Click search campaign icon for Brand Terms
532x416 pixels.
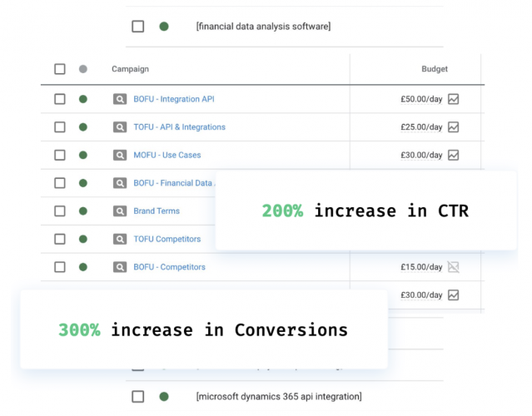click(x=120, y=210)
